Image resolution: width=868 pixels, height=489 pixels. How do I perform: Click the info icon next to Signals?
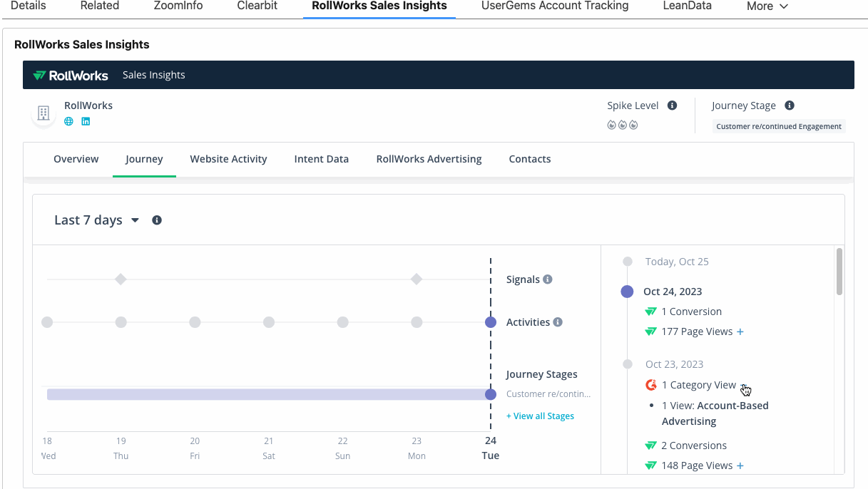pyautogui.click(x=548, y=279)
